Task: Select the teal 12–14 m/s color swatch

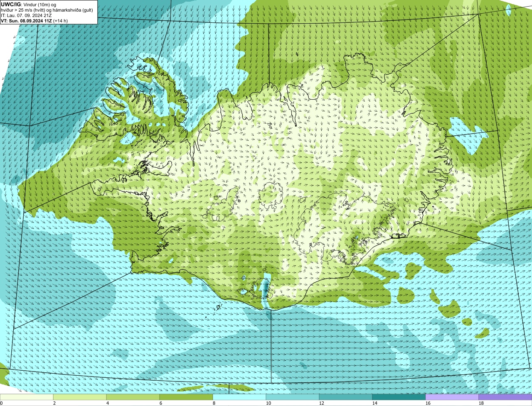Action: [346, 397]
